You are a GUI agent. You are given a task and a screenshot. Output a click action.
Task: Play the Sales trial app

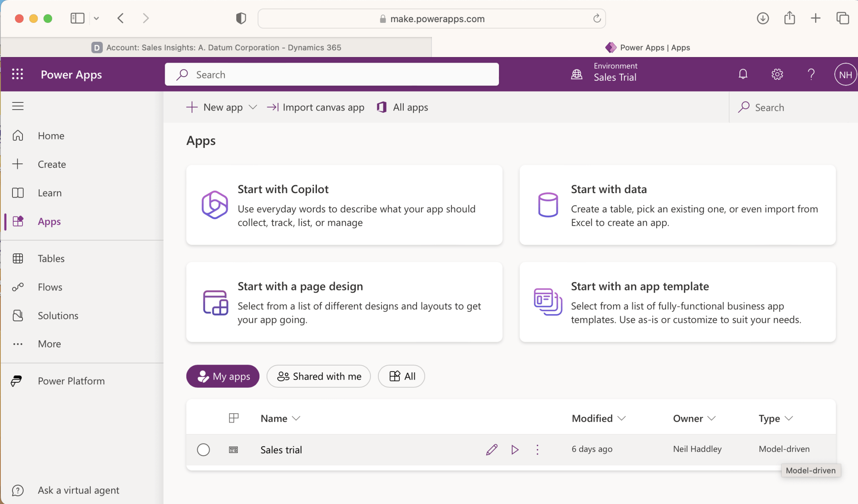tap(515, 449)
